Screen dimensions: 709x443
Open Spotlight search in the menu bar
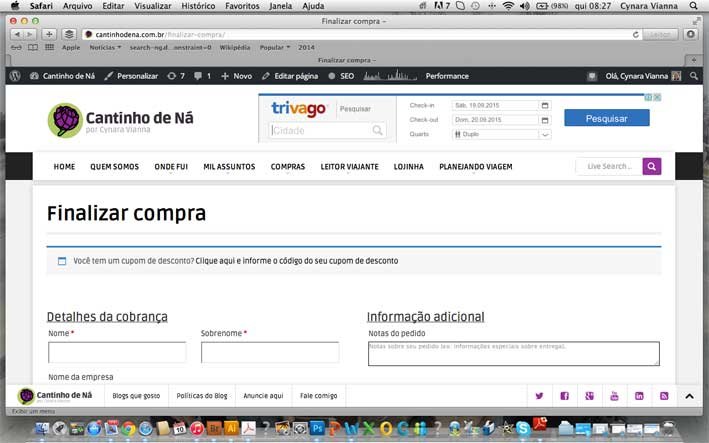pos(694,6)
